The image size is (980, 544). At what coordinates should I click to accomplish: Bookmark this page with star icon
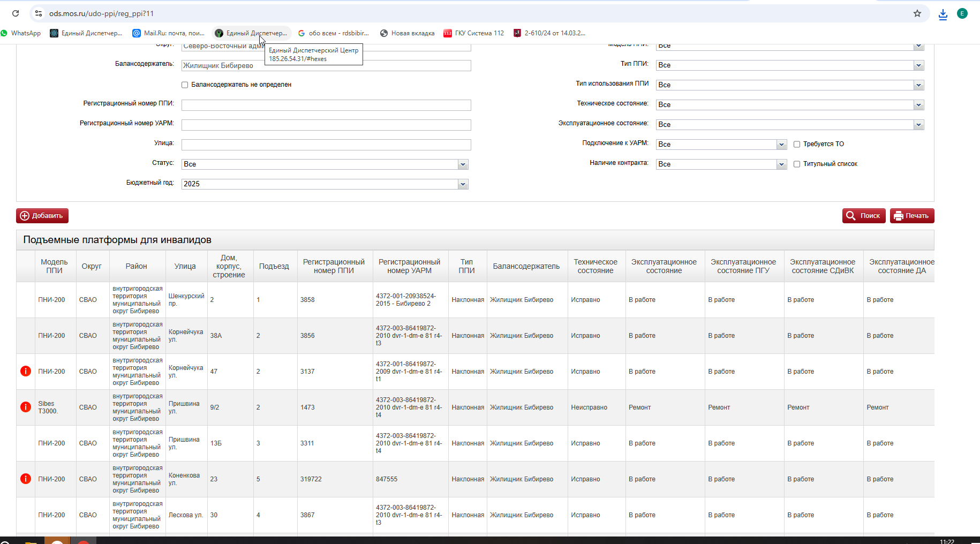[x=917, y=13]
